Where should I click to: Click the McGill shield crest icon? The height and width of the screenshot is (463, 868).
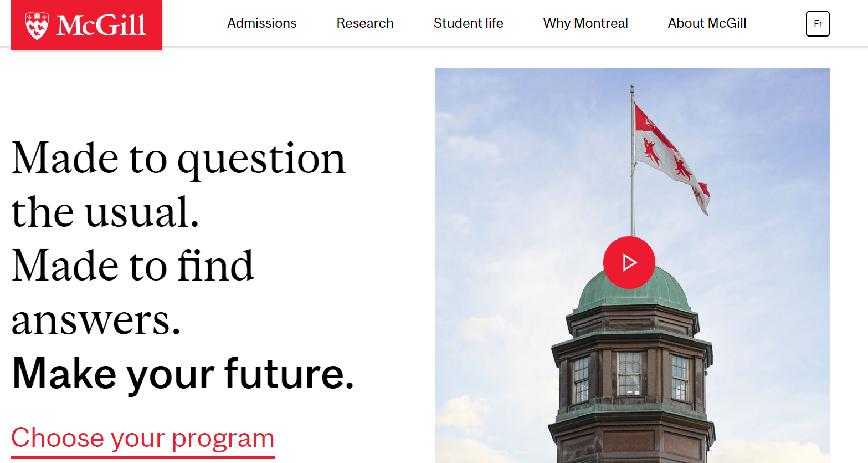pyautogui.click(x=37, y=26)
